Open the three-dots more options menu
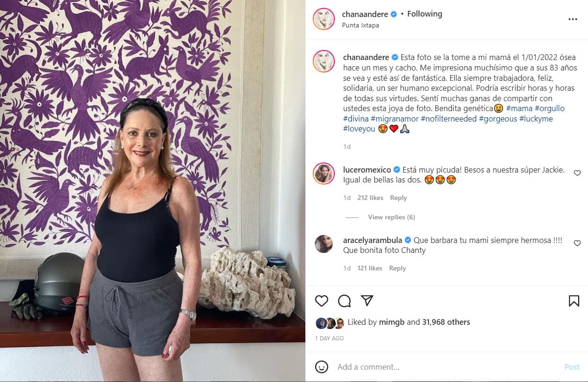Screen dimensions: 588x382 pyautogui.click(x=573, y=19)
